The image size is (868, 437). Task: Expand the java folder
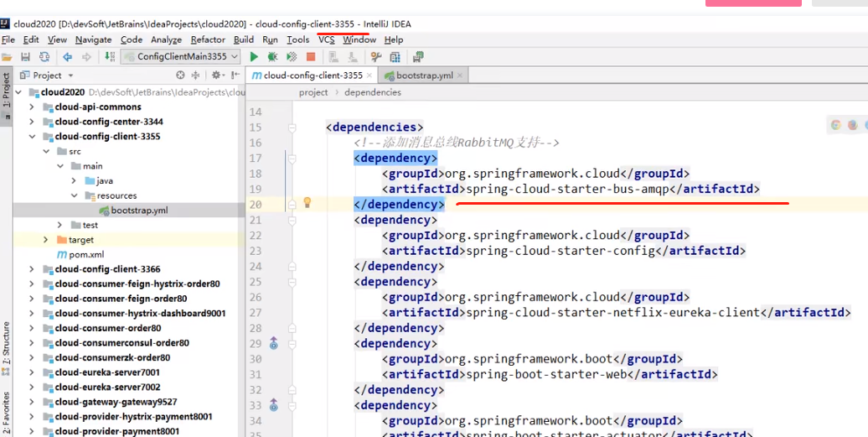[x=74, y=181]
